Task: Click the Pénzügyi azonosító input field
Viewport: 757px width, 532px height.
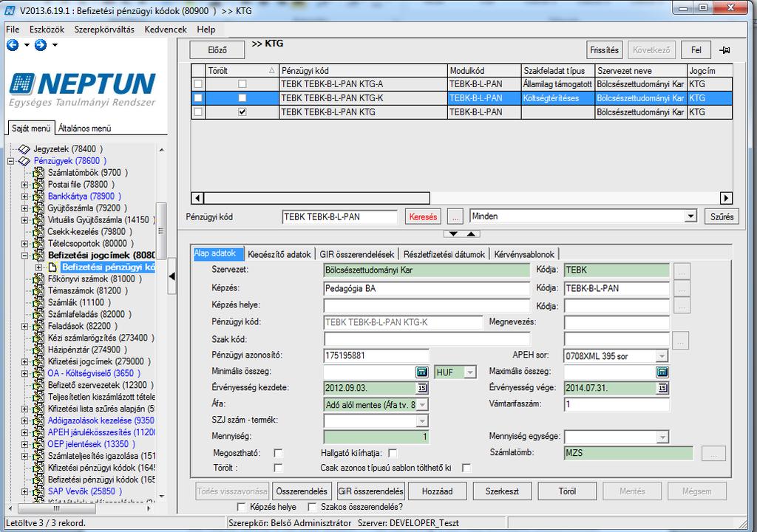Action: pos(376,356)
